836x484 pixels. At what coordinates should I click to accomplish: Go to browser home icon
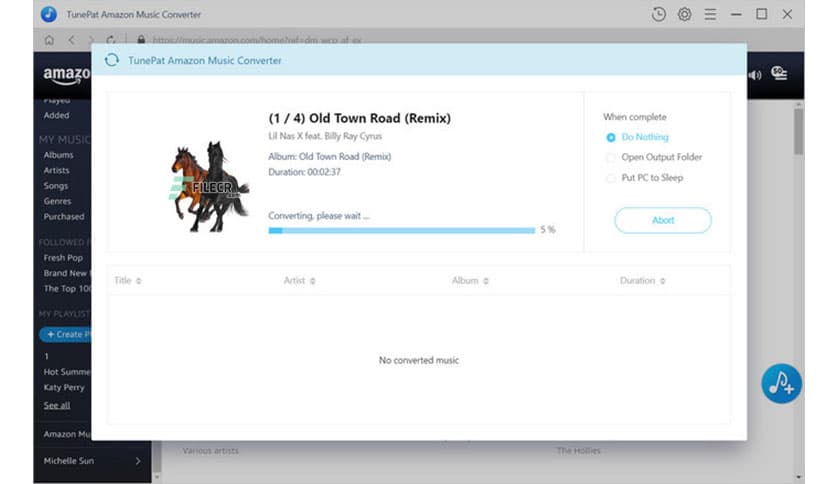coord(49,40)
